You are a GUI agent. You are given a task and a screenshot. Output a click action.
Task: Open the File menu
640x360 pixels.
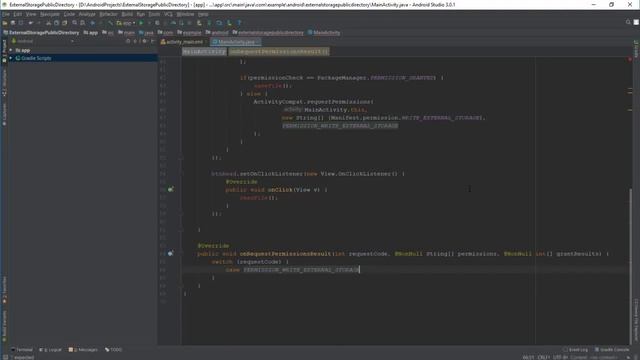click(6, 14)
